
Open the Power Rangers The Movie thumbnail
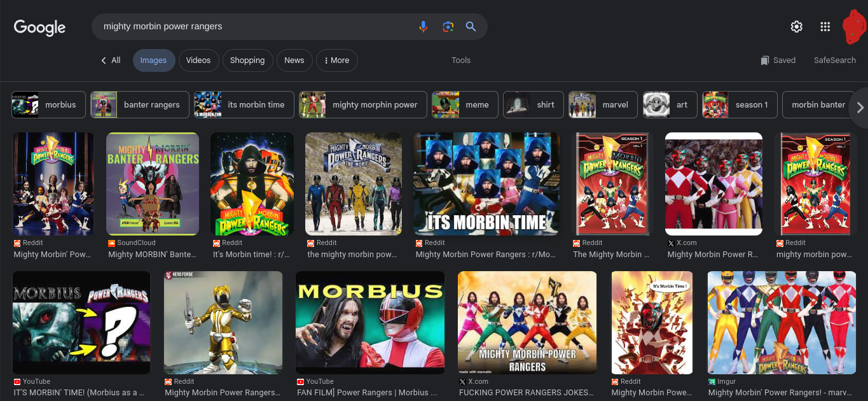tap(354, 184)
